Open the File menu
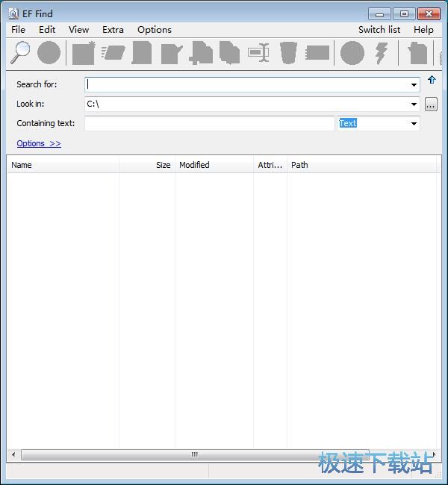Viewport: 448px width, 485px height. click(18, 30)
